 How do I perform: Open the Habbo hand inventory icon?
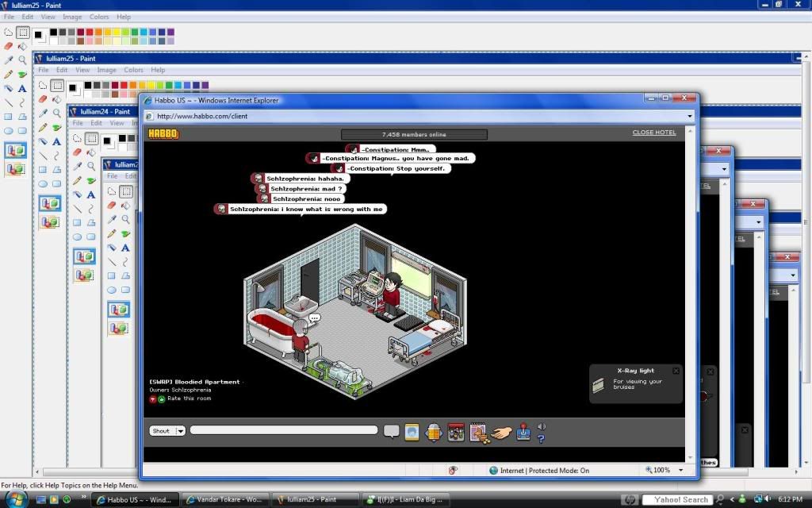pos(500,432)
